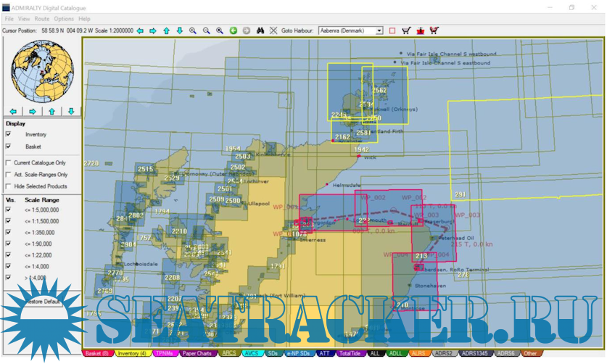Uncheck the <= 1:350,000 scale range visibility
607x364 pixels.
click(x=9, y=232)
